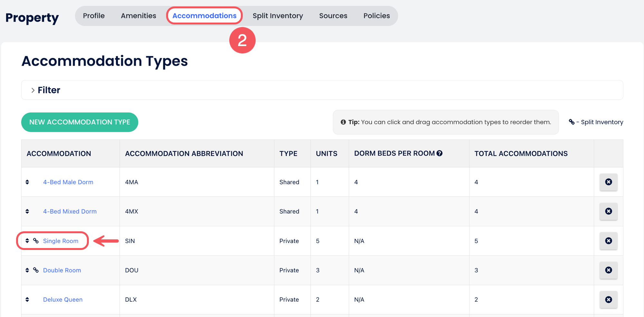Open the 4-Bed Mixed Dorm link
Viewport: 644px width, 317px height.
click(x=70, y=211)
